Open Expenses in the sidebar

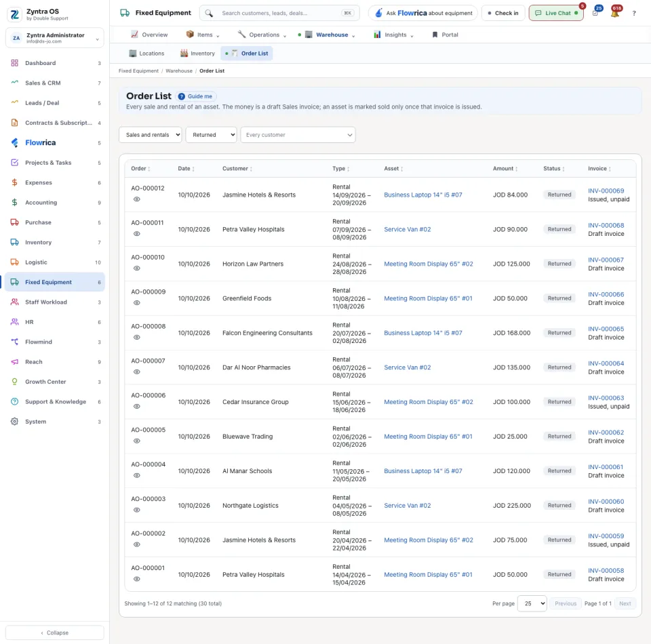pyautogui.click(x=55, y=182)
